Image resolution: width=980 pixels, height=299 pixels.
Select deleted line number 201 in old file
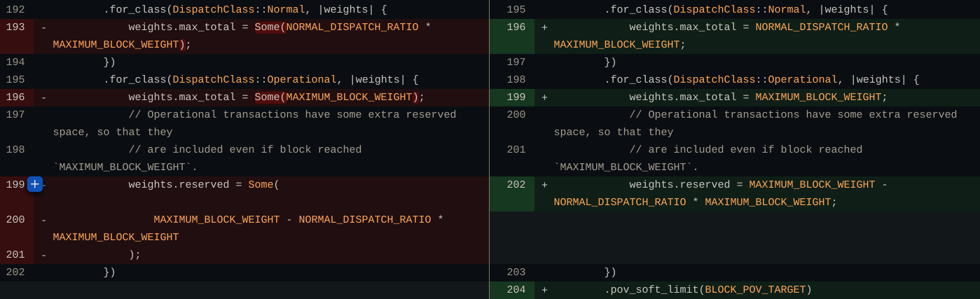[15, 255]
